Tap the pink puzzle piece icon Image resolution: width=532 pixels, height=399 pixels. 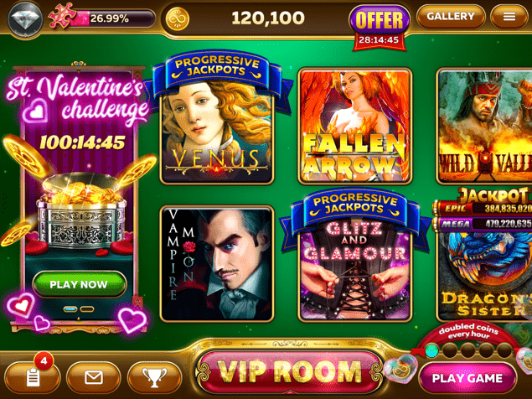[61, 15]
